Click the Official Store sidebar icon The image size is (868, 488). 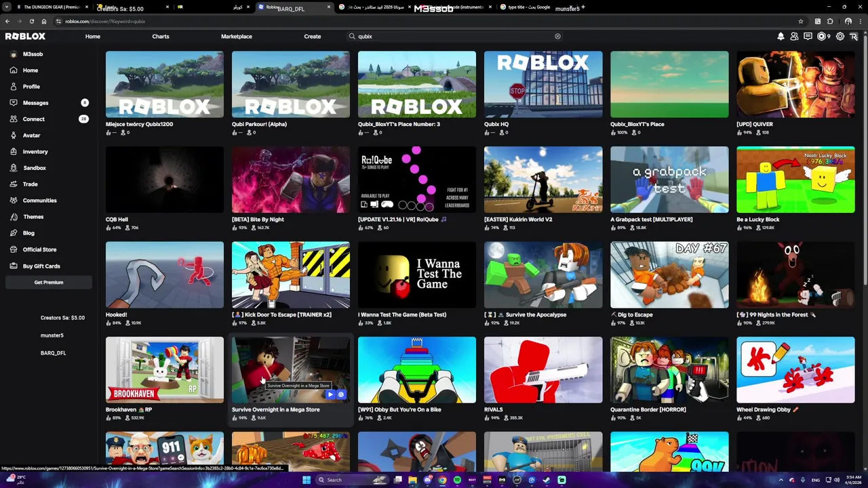point(14,249)
